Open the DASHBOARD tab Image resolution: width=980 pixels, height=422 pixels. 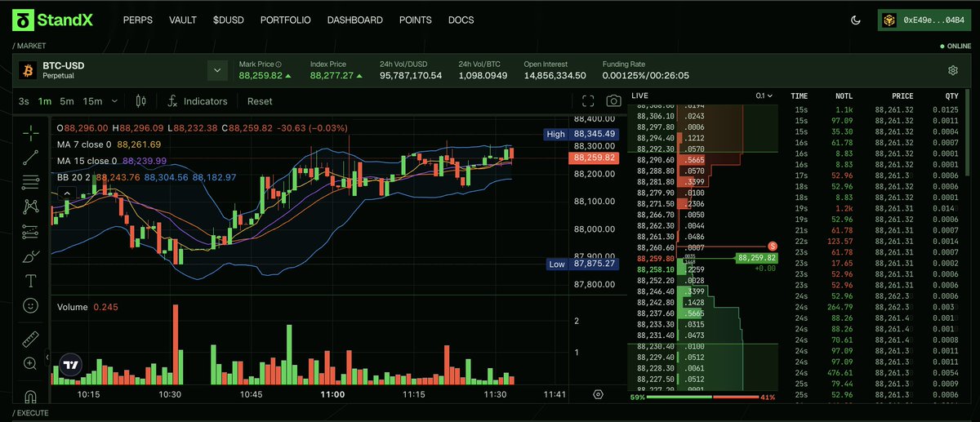[x=354, y=20]
